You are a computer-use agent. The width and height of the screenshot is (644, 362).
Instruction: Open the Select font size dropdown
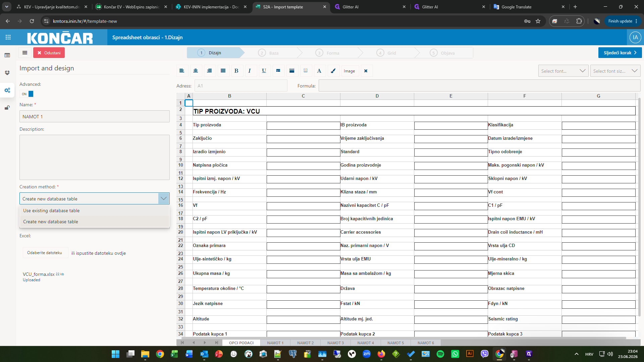point(615,71)
